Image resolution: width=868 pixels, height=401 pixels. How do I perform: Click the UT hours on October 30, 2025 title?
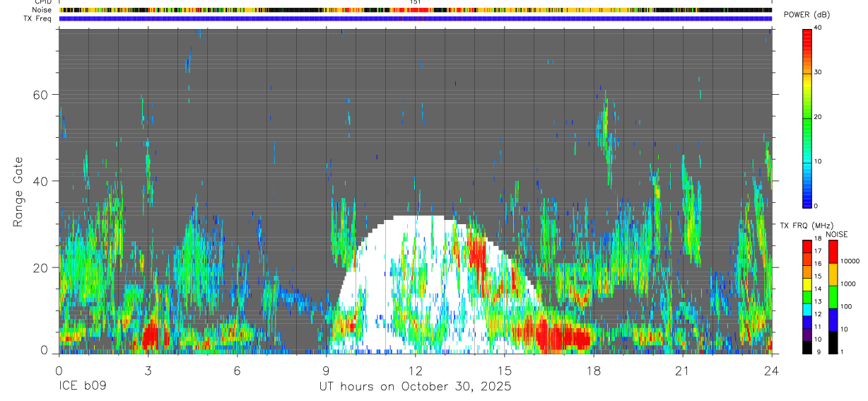(x=415, y=387)
